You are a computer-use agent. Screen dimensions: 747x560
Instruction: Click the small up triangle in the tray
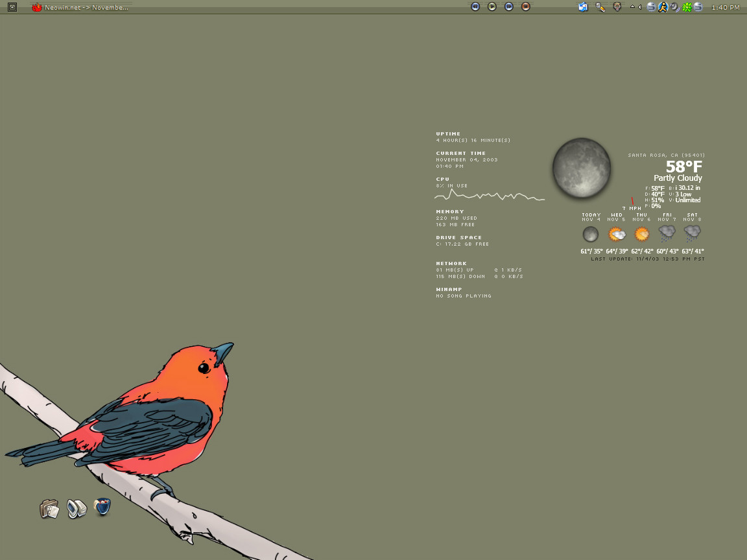point(633,6)
